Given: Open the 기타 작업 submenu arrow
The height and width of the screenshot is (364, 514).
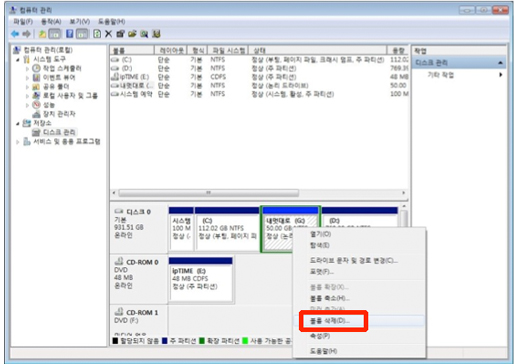Looking at the screenshot, I should pos(500,75).
